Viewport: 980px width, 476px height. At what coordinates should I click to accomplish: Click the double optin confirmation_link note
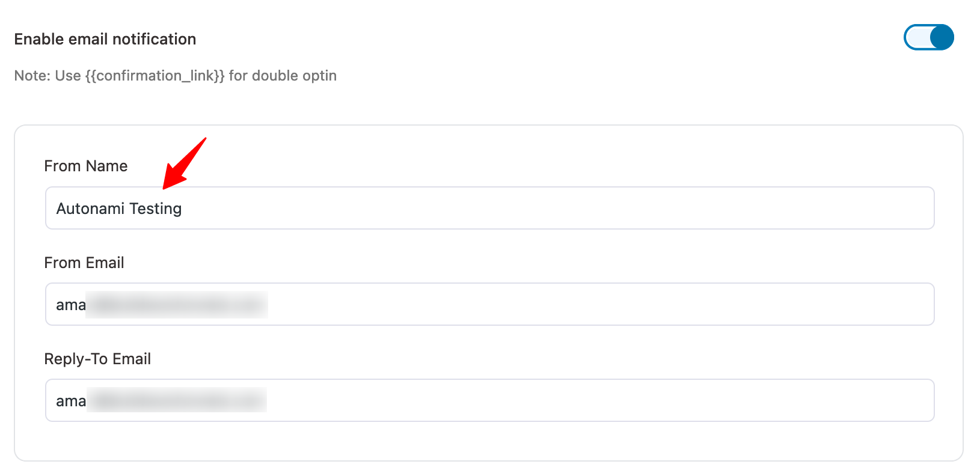tap(174, 75)
